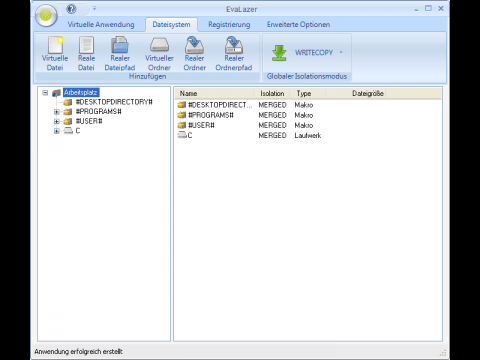Click the Laufwerk type cell
This screenshot has height=360, width=480.
pyautogui.click(x=308, y=136)
